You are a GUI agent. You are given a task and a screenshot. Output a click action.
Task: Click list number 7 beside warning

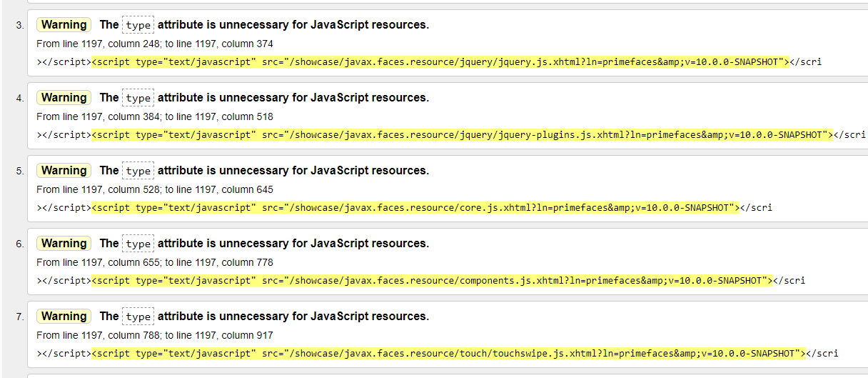19,317
